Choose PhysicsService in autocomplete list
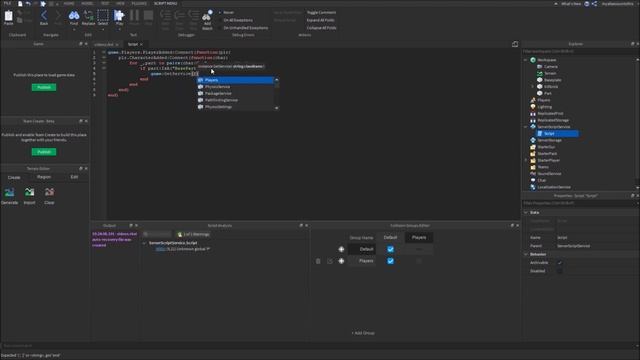This screenshot has width=640, height=360. (x=235, y=87)
